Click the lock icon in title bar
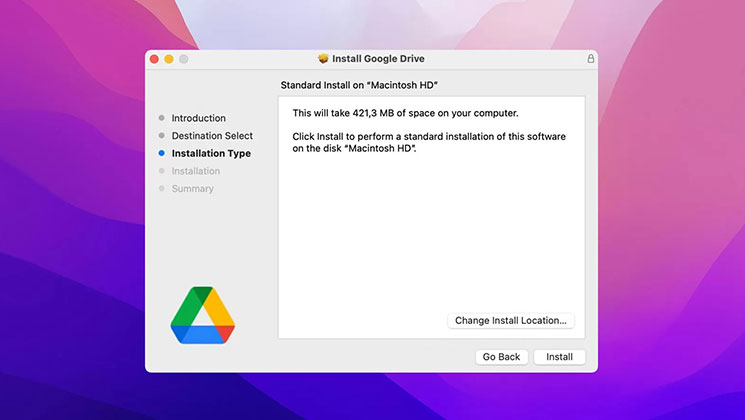745x420 pixels. click(591, 58)
